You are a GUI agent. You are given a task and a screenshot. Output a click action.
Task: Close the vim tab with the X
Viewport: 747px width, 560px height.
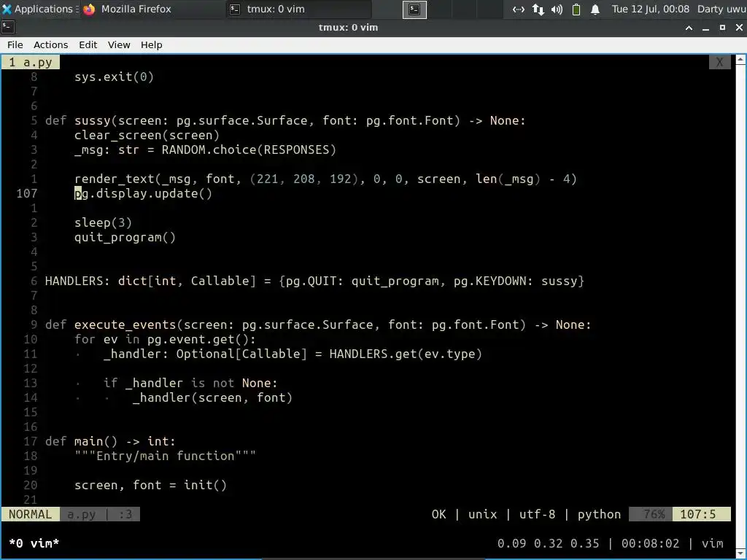click(x=720, y=63)
